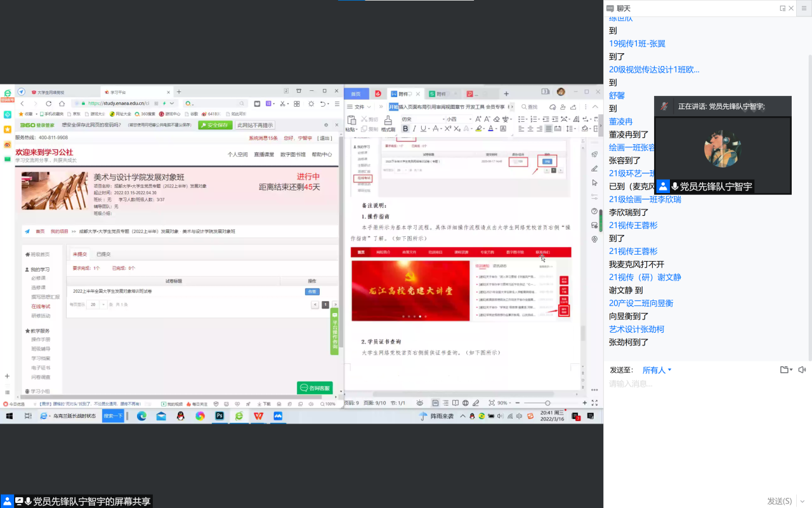812x508 pixels.
Task: Open WPS from the taskbar
Action: coord(258,416)
